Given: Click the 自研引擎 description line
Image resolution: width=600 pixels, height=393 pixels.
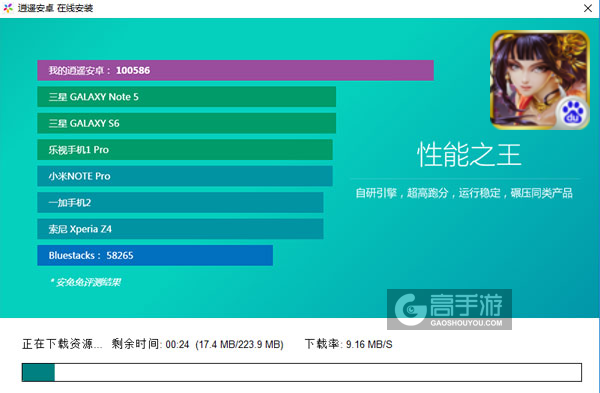Looking at the screenshot, I should 464,193.
